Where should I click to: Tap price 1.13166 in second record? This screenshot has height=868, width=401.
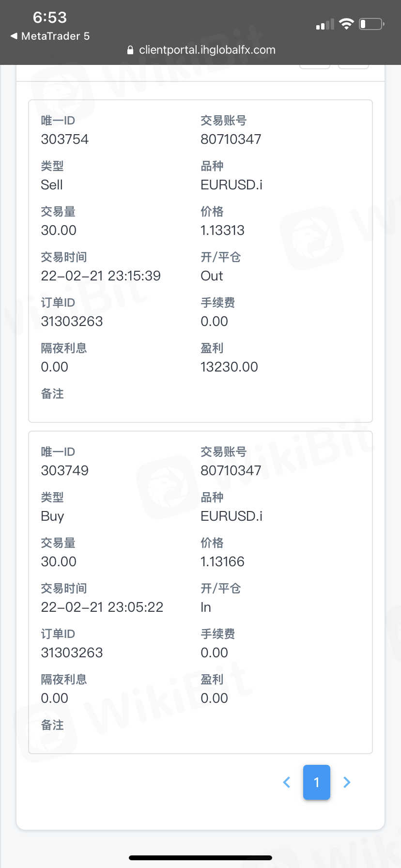tap(222, 562)
